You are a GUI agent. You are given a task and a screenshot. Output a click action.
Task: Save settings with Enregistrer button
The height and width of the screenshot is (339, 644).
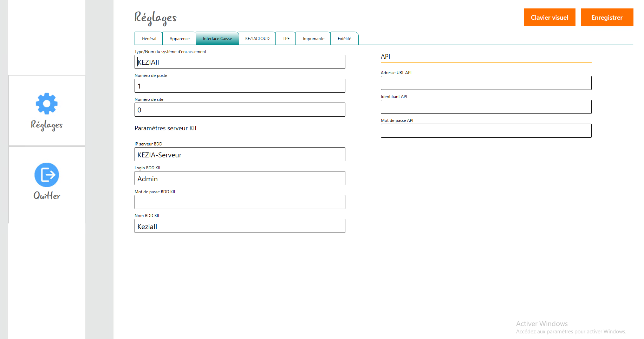(x=607, y=18)
